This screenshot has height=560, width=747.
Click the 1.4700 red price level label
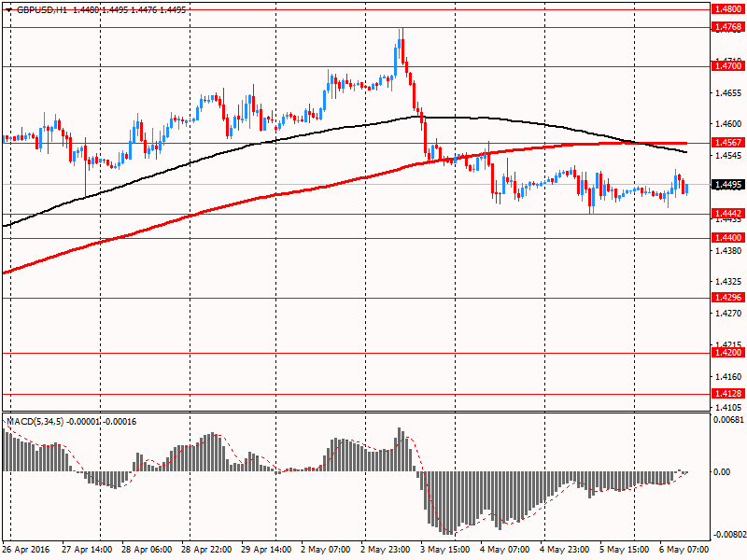point(728,65)
